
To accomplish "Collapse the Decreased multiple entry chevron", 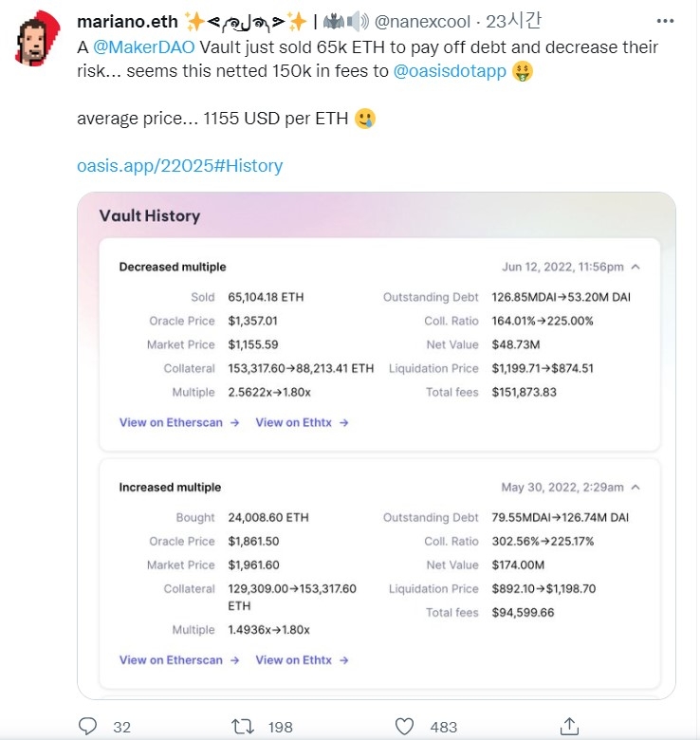I will tap(636, 267).
